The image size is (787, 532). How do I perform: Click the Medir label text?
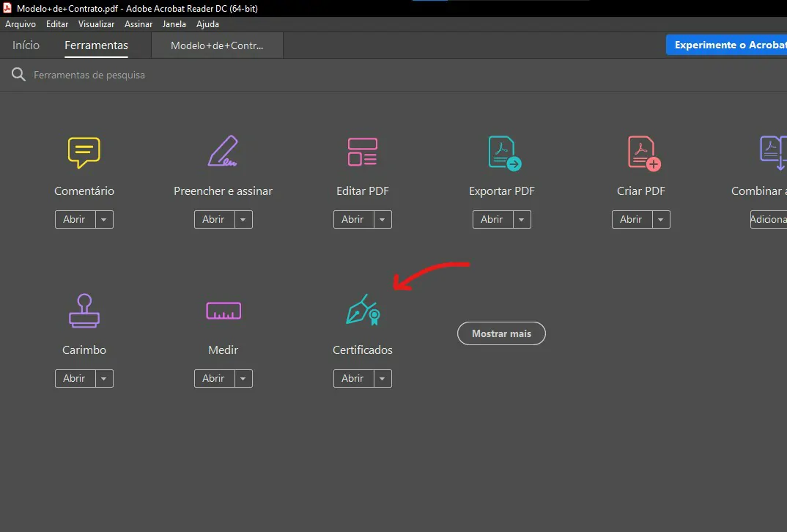(x=223, y=350)
